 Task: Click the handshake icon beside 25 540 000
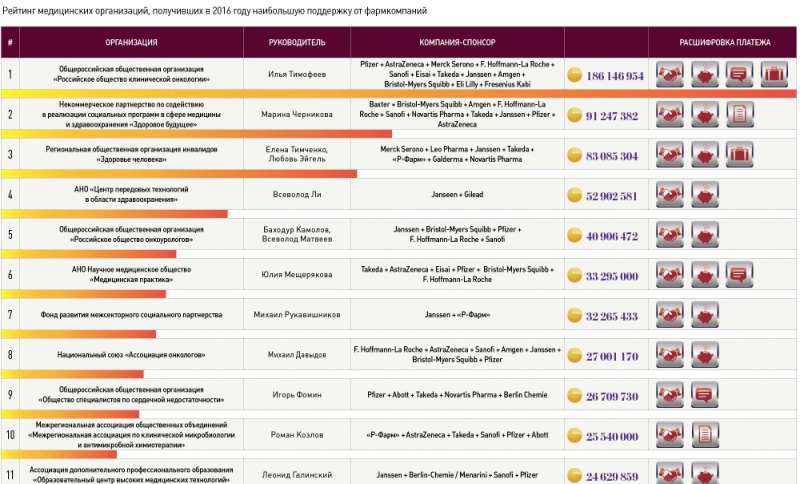pyautogui.click(x=670, y=435)
